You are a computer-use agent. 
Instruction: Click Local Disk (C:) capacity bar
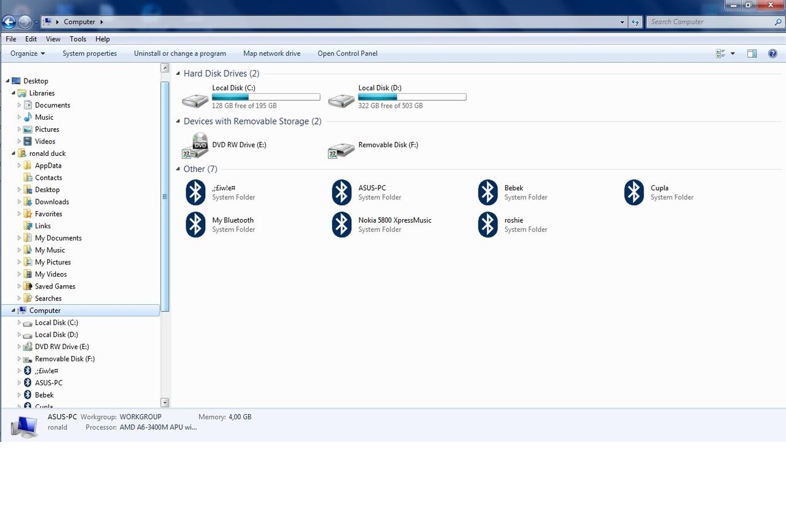(x=266, y=97)
